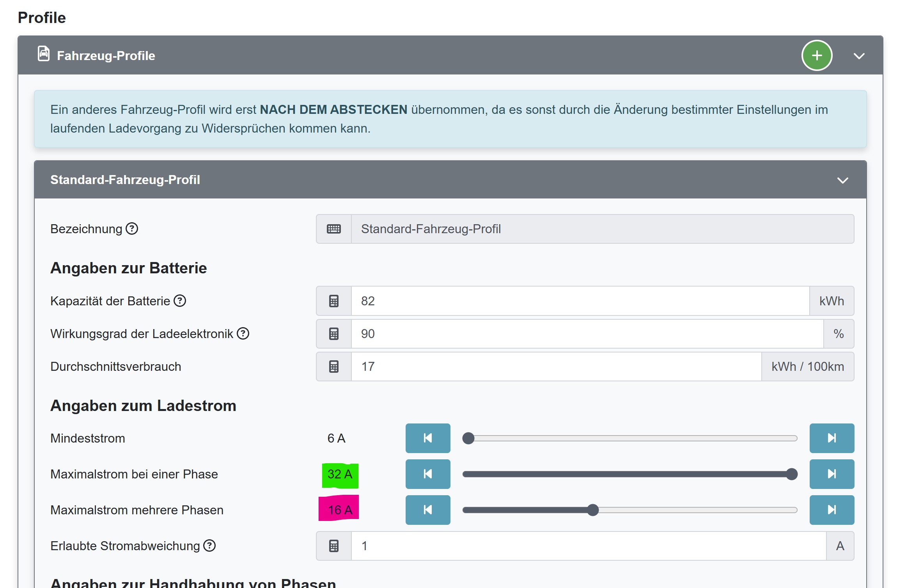The image size is (922, 588).
Task: Focus the Erlaubte Stromabweichung input field
Action: coord(588,545)
